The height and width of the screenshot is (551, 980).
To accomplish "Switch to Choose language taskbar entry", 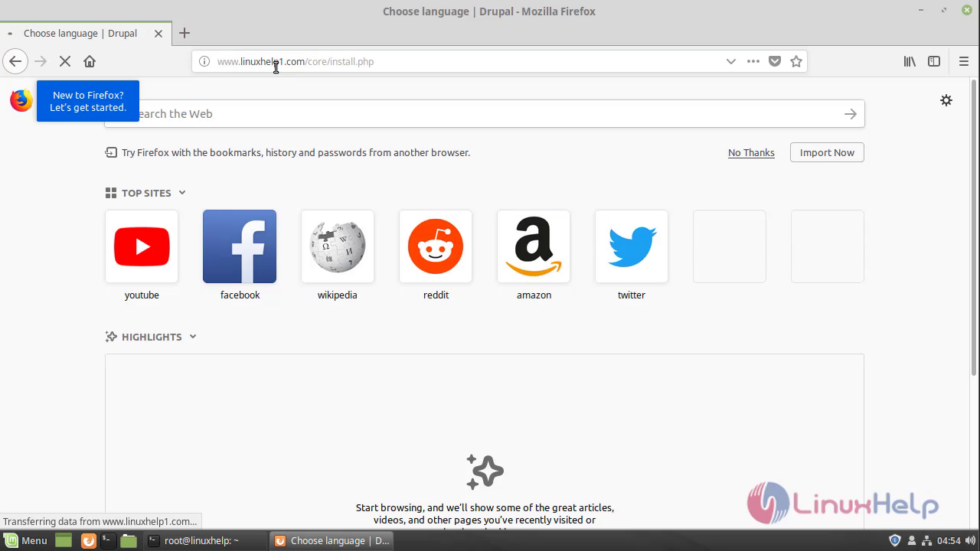I will coord(333,540).
